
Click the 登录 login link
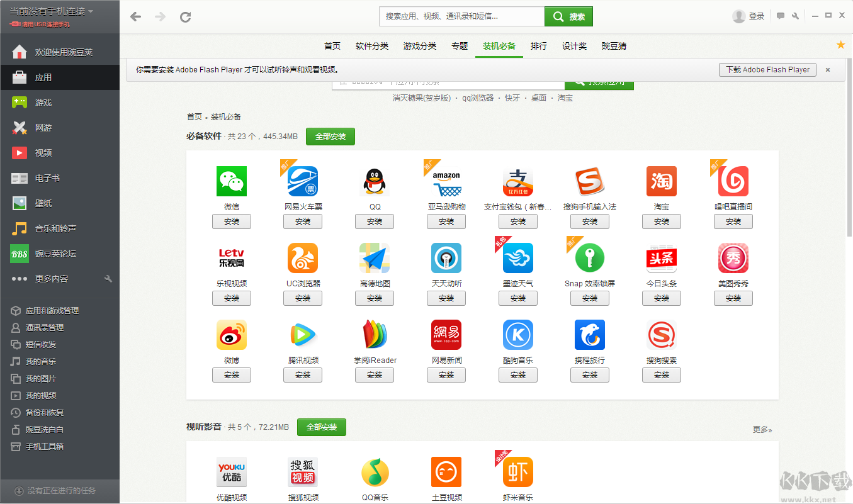coord(756,16)
